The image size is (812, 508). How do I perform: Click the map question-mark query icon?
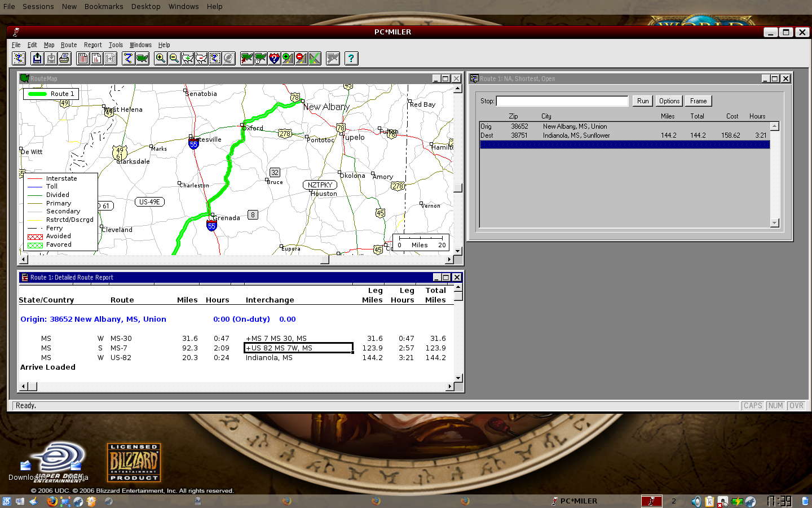[261, 58]
